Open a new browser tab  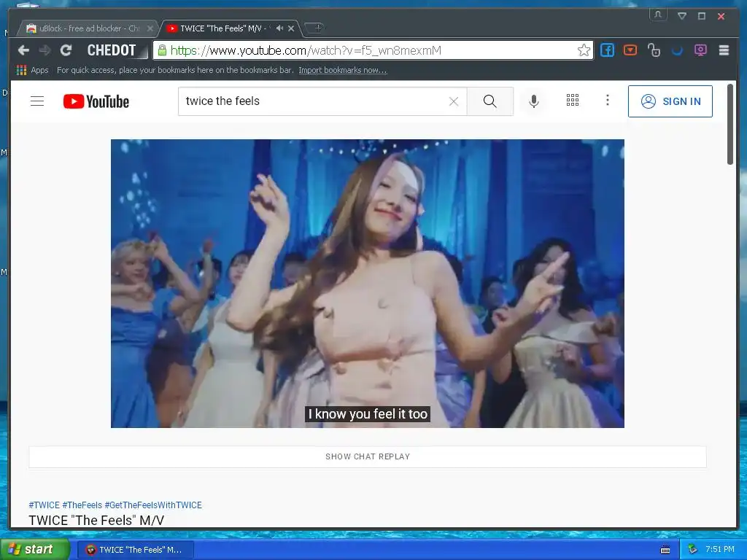point(316,28)
